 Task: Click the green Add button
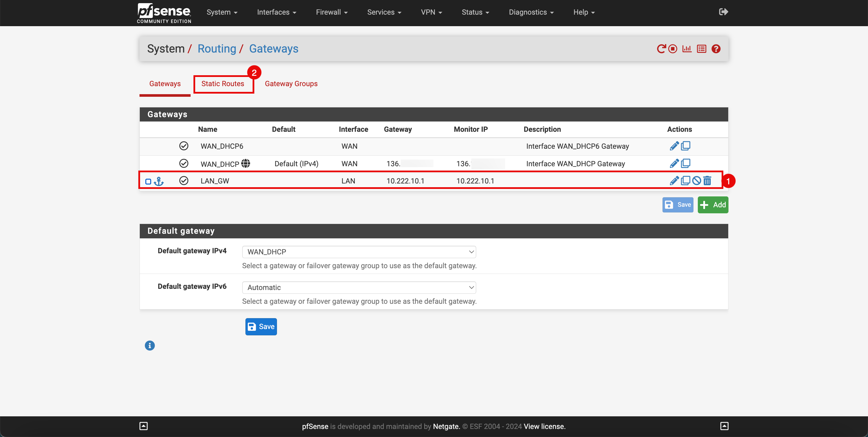coord(714,204)
